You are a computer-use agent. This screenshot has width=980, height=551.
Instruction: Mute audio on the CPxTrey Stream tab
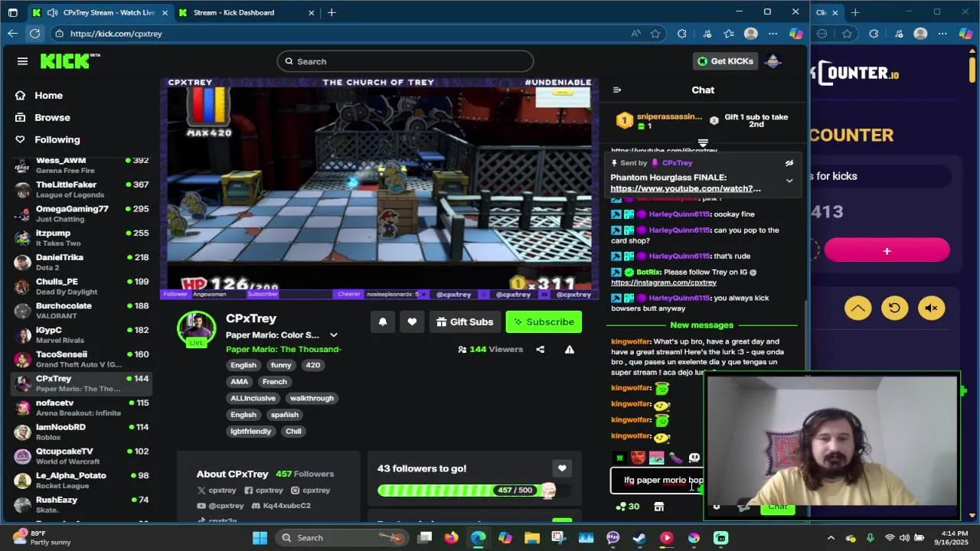point(52,12)
